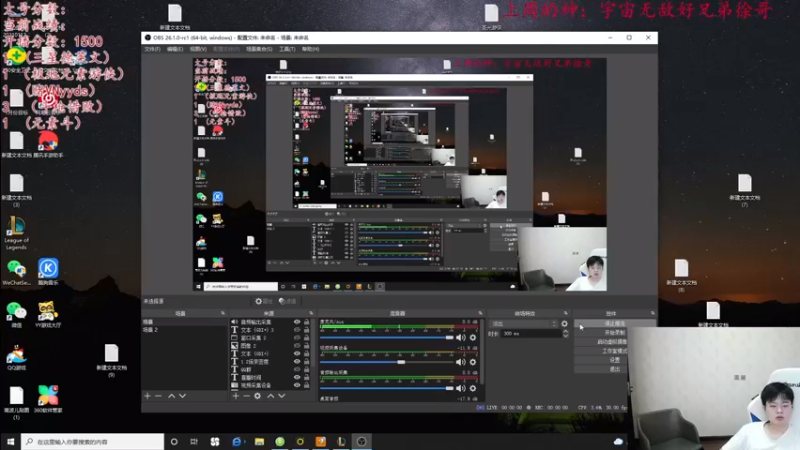Toggle visibility of 窗口采集 2 source
This screenshot has width=800, height=450.
(x=297, y=338)
